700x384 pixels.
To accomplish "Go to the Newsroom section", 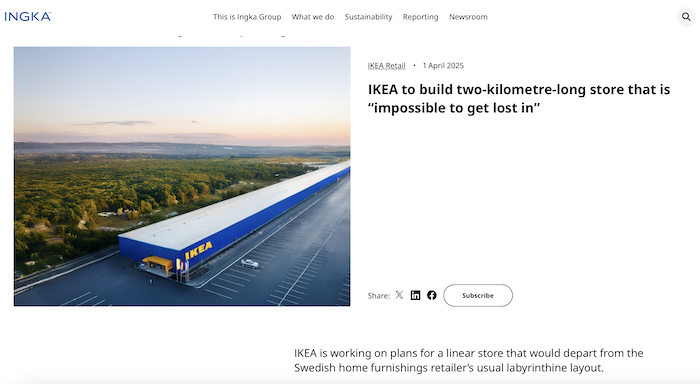I will [468, 17].
